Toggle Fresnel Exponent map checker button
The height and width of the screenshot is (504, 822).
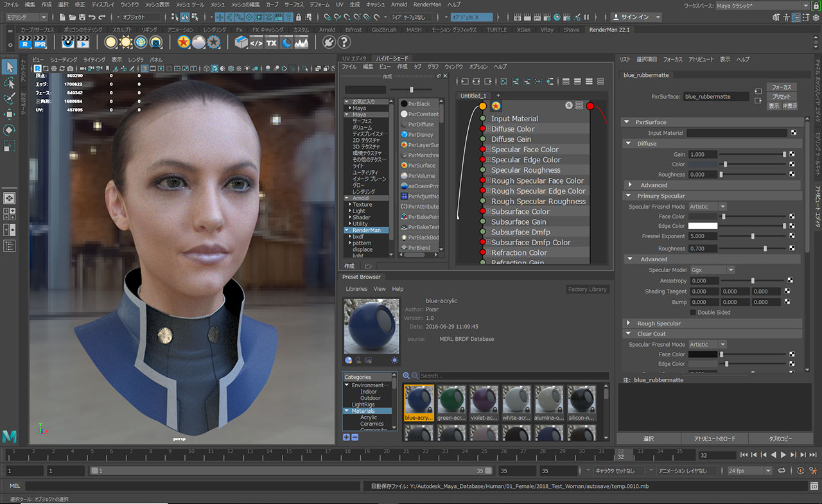(x=792, y=236)
